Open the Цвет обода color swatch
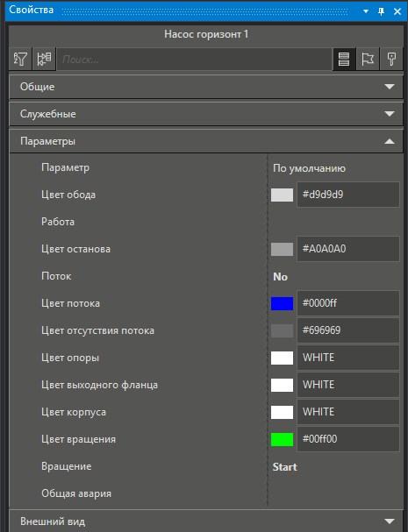This screenshot has height=532, width=408. [282, 195]
